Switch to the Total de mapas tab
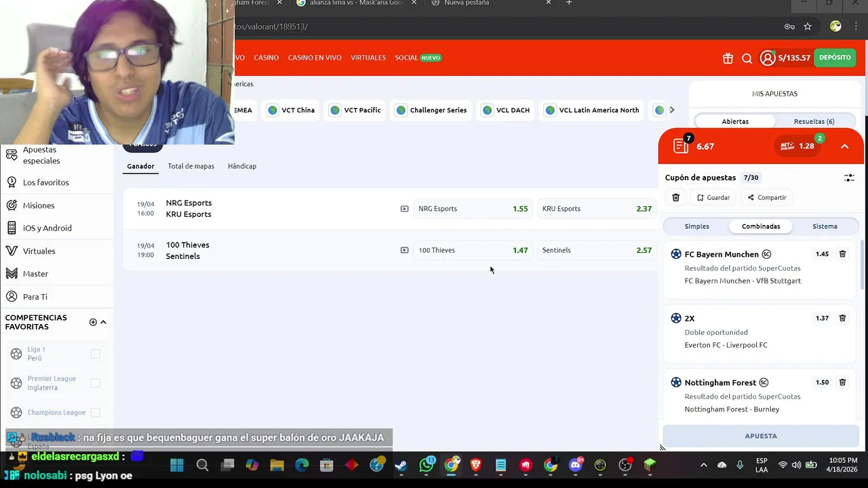The image size is (868, 488). coord(191,166)
